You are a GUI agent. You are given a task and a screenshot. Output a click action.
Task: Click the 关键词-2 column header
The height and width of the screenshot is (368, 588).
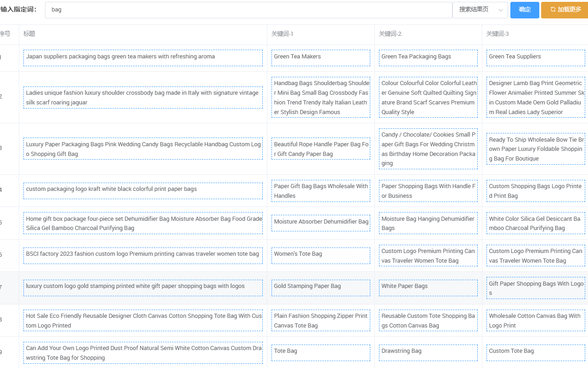click(390, 34)
